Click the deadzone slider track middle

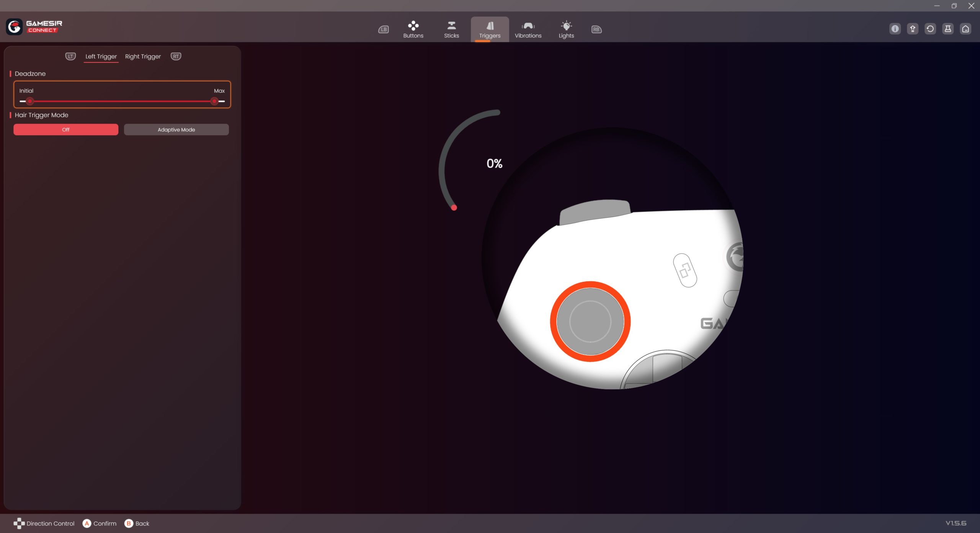pos(122,101)
